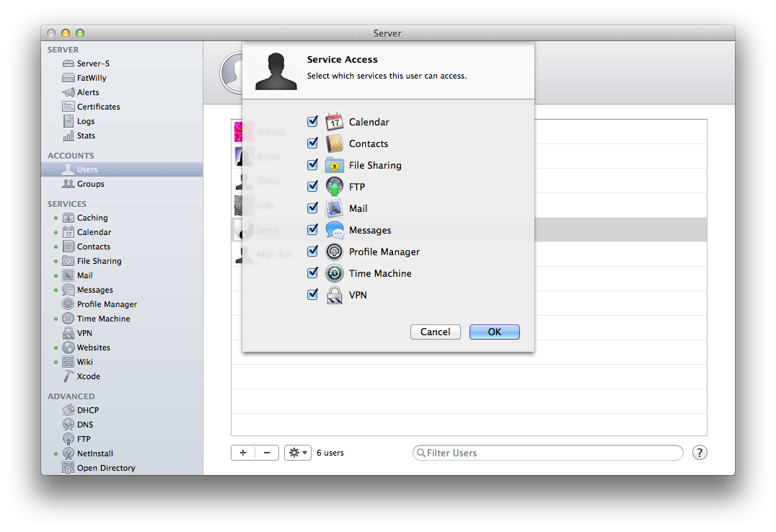The width and height of the screenshot is (776, 532).
Task: Uncheck Time Machine access checkbox
Action: point(312,272)
